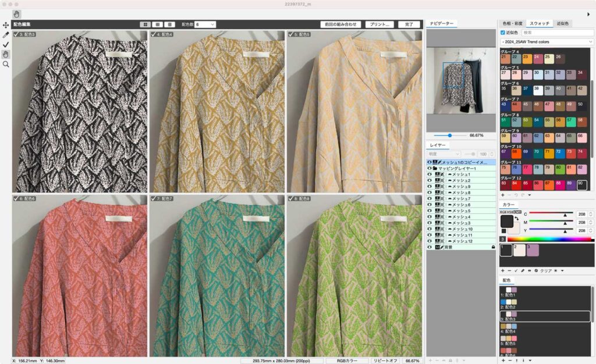Screen dimensions: 596x364
Task: Click the swatch search input field
Action: click(558, 33)
